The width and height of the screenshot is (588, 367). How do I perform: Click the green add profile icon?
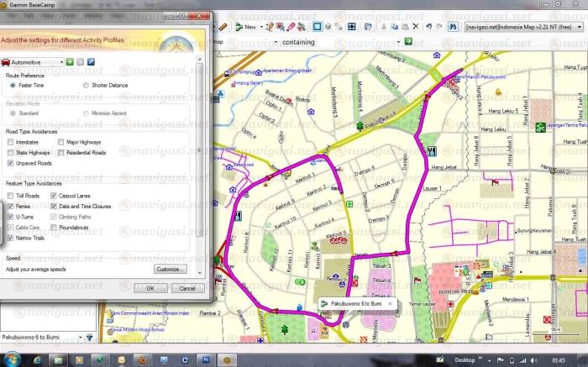pyautogui.click(x=70, y=62)
